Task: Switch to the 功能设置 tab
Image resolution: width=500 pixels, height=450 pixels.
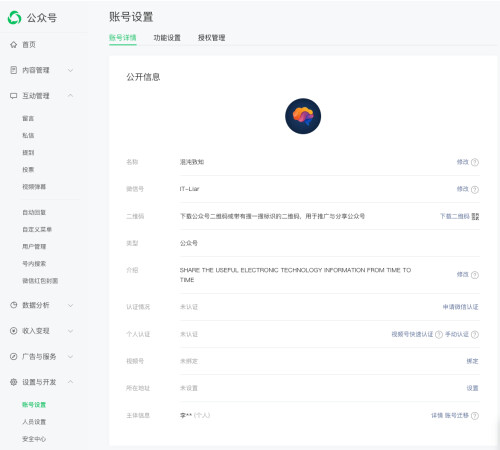Action: click(167, 38)
